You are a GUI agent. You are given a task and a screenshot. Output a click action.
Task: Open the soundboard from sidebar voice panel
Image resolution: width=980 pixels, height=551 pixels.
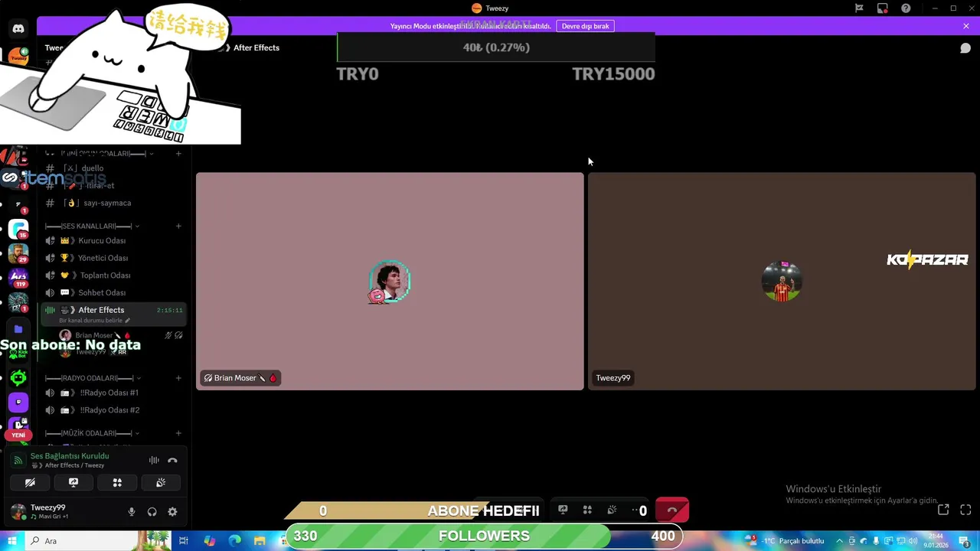(x=161, y=483)
